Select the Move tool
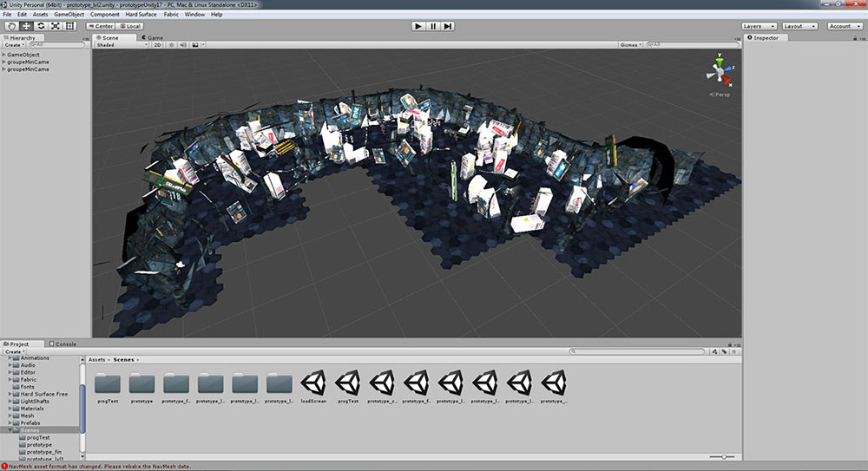The width and height of the screenshot is (868, 471). tap(26, 26)
